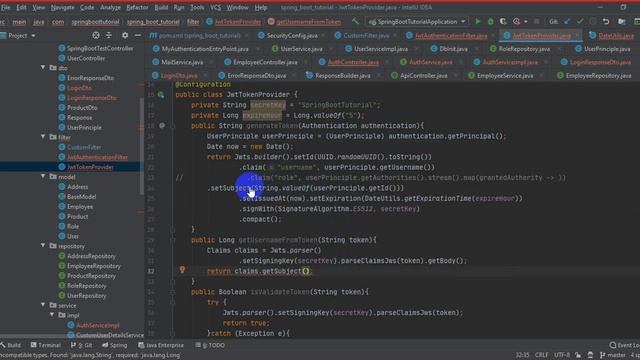Select AuthServiceImpl in the project tree
The height and width of the screenshot is (360, 640).
[98, 325]
